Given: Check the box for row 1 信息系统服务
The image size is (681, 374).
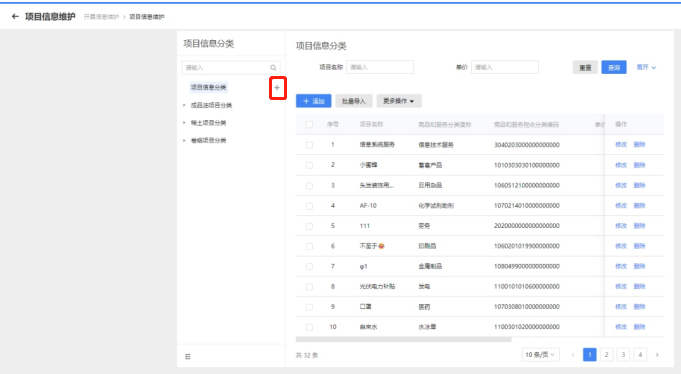Looking at the screenshot, I should 309,145.
